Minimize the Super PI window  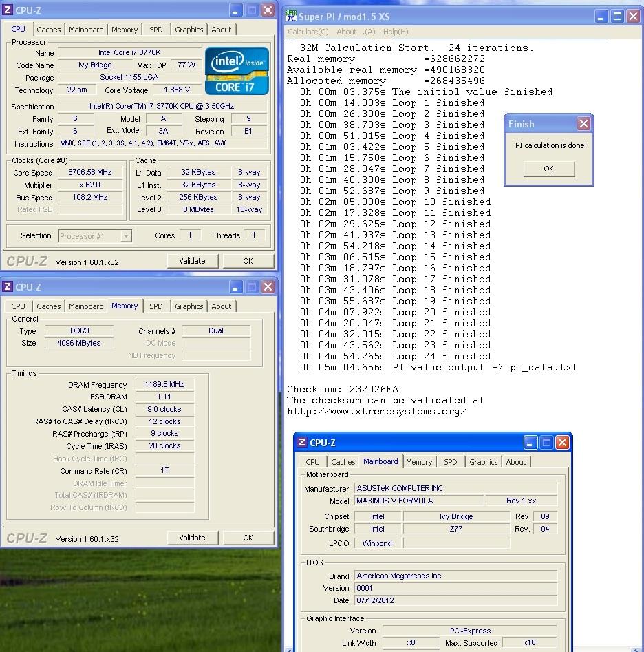[601, 17]
